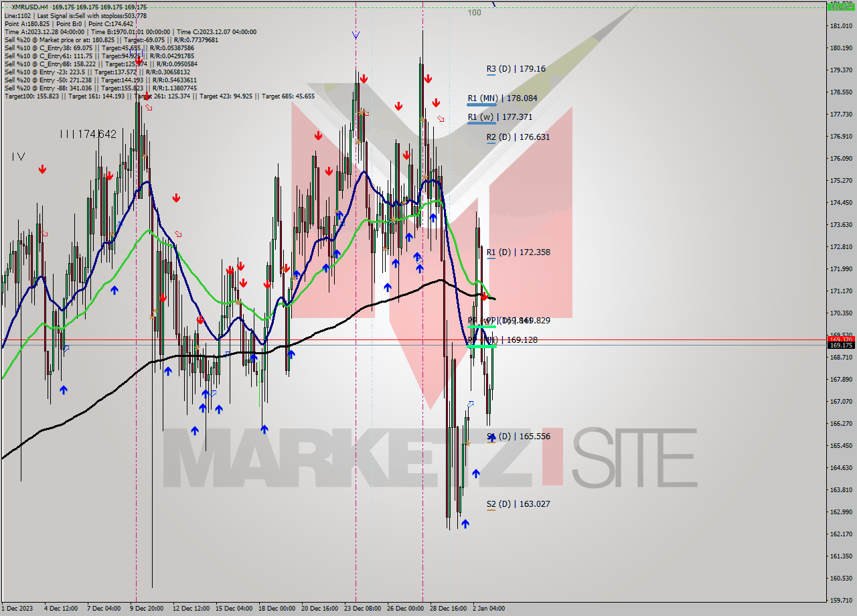Image resolution: width=857 pixels, height=616 pixels.
Task: Click 179.370 on the price axis
Action: point(840,70)
